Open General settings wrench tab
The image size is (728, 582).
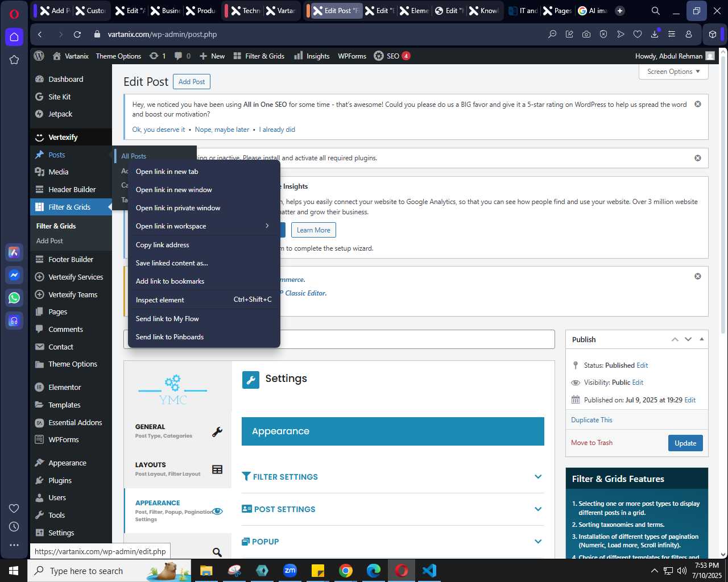click(177, 431)
